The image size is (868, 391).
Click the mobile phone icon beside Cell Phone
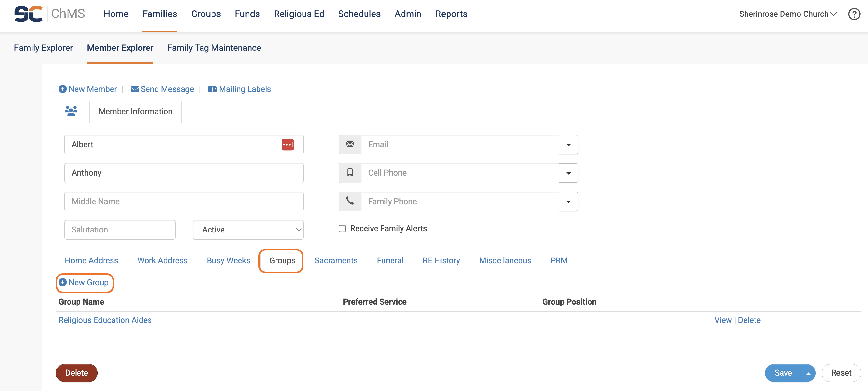pos(350,173)
